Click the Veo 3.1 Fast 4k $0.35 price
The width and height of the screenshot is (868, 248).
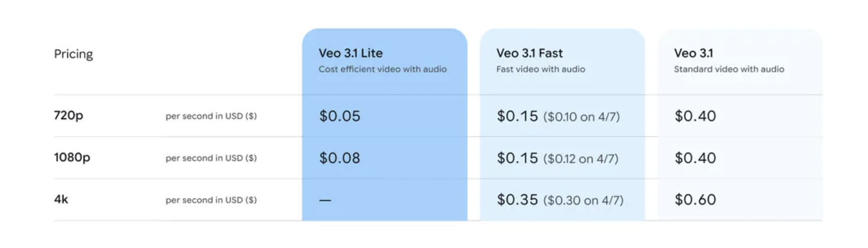pos(517,200)
